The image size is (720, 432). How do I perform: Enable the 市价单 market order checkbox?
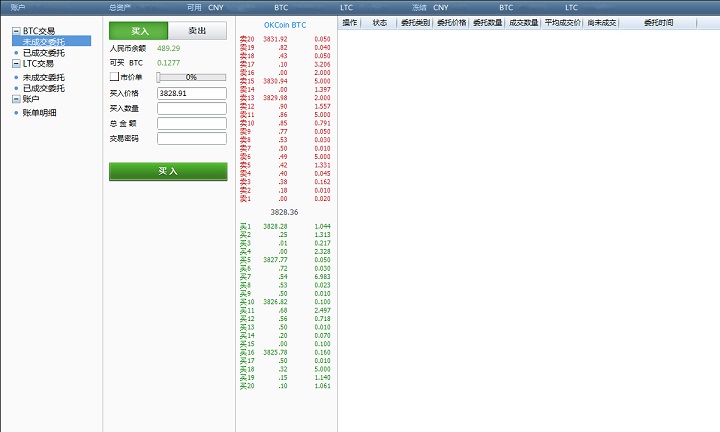pos(114,77)
